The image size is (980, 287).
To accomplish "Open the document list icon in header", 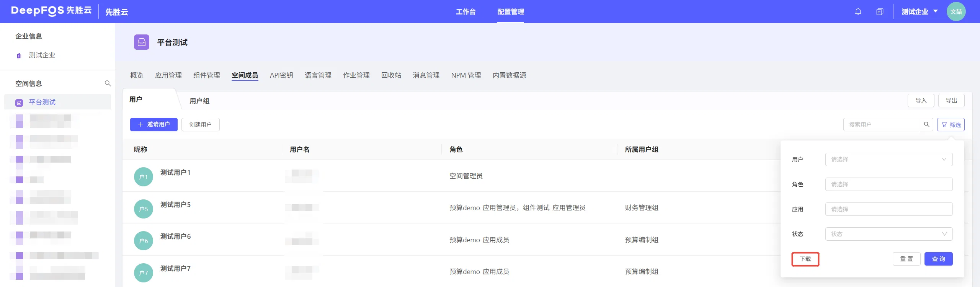I will [x=880, y=11].
